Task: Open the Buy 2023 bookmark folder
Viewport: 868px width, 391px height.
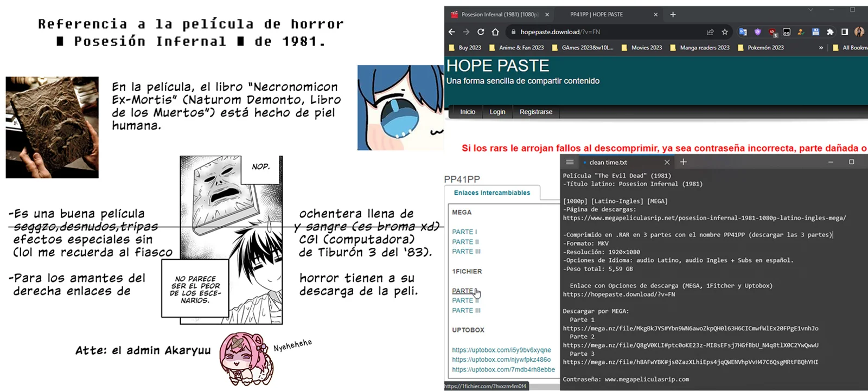Action: [x=465, y=48]
